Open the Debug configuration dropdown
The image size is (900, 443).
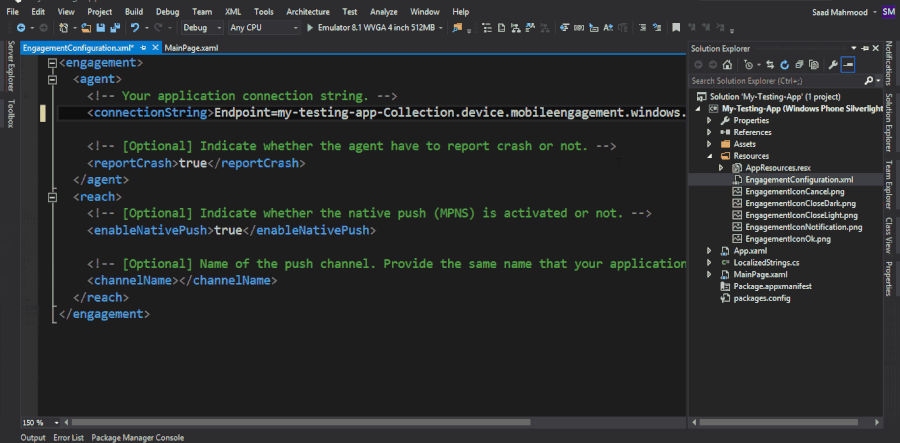(x=219, y=28)
